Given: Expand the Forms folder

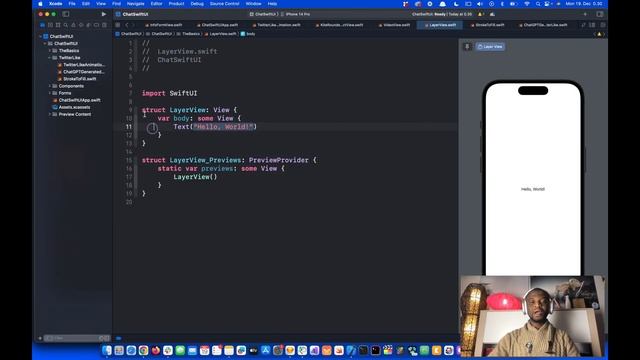Looking at the screenshot, I should tap(49, 93).
